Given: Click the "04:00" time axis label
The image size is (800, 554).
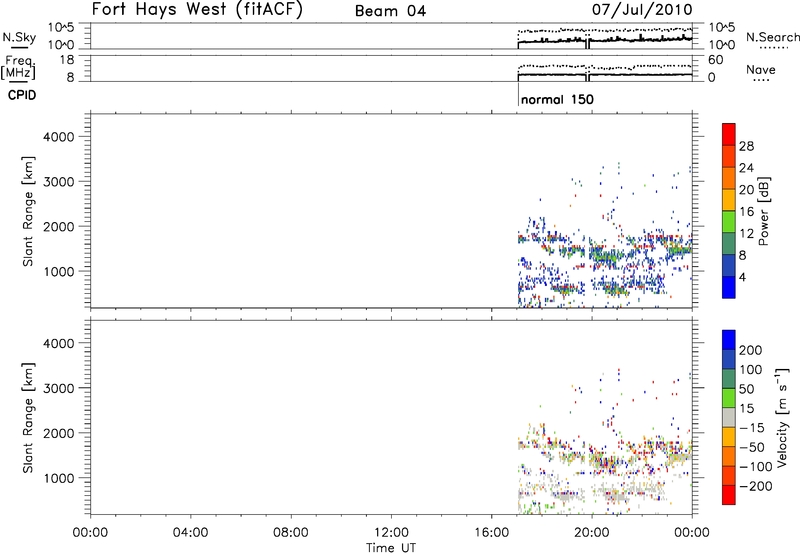Looking at the screenshot, I should pyautogui.click(x=190, y=533).
